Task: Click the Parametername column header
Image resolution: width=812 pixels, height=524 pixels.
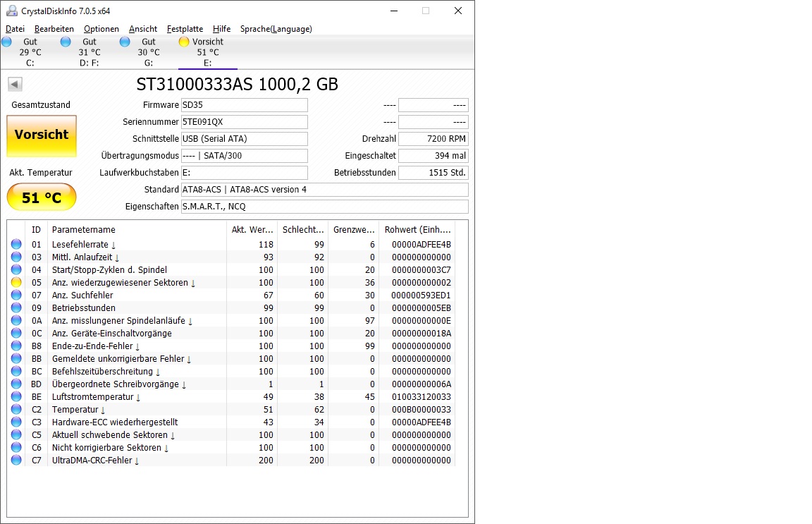Action: [x=137, y=230]
